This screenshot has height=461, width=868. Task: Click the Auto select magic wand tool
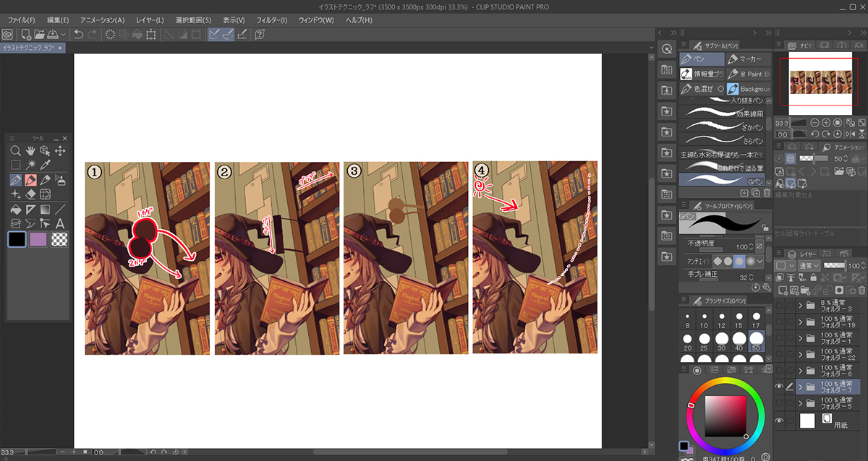(x=30, y=165)
